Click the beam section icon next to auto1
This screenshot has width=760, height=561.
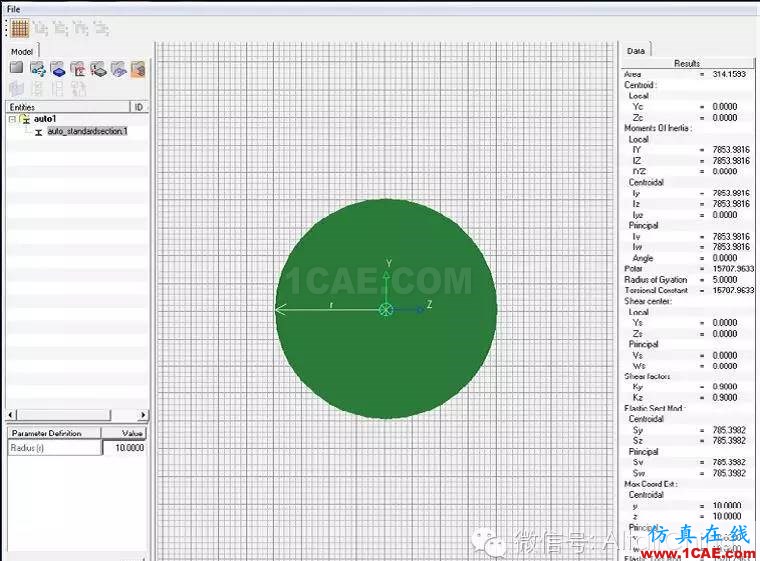tap(25, 119)
